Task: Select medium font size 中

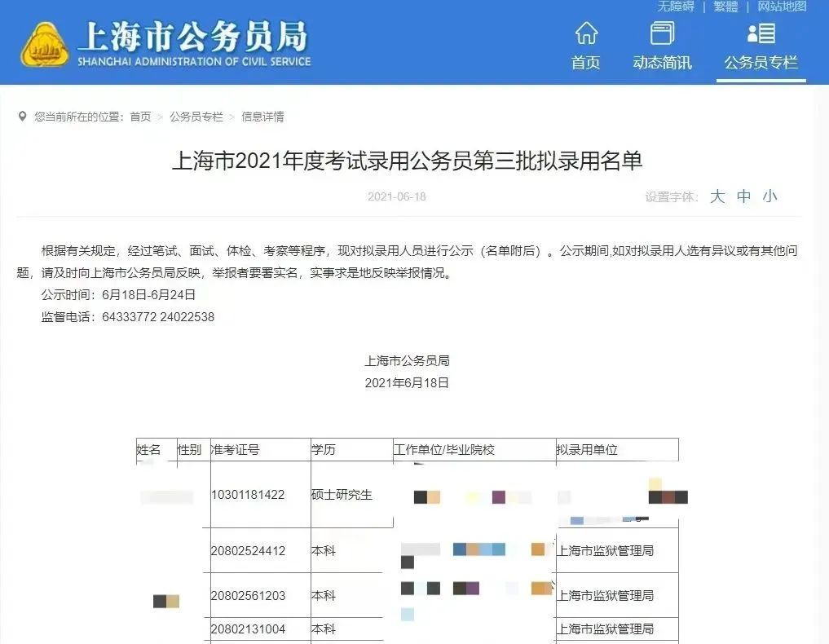Action: tap(743, 196)
